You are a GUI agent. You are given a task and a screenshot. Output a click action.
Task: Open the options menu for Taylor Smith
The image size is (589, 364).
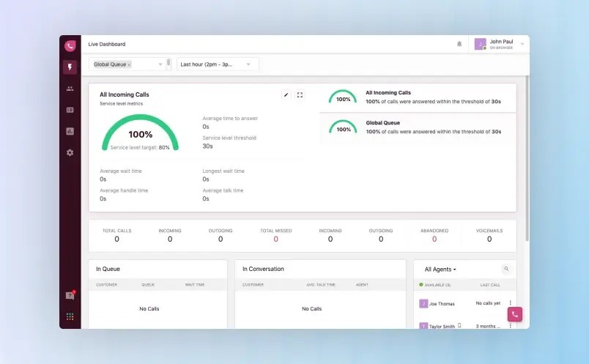pyautogui.click(x=510, y=326)
